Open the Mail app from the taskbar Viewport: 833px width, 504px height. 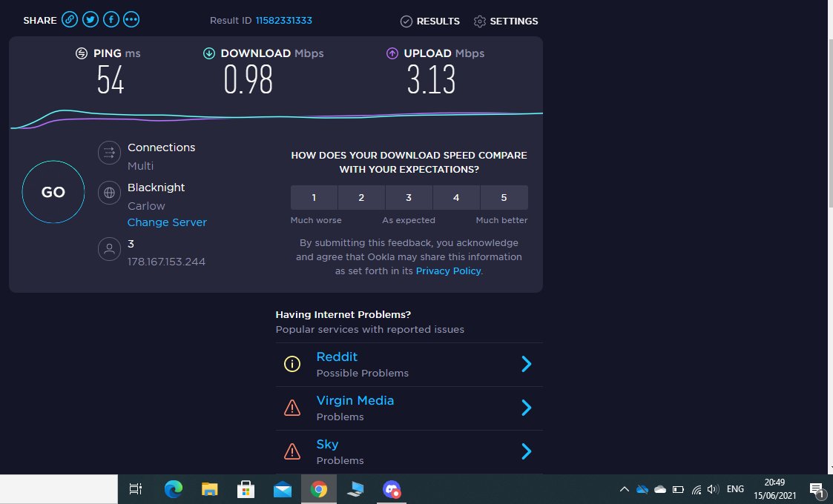[283, 490]
